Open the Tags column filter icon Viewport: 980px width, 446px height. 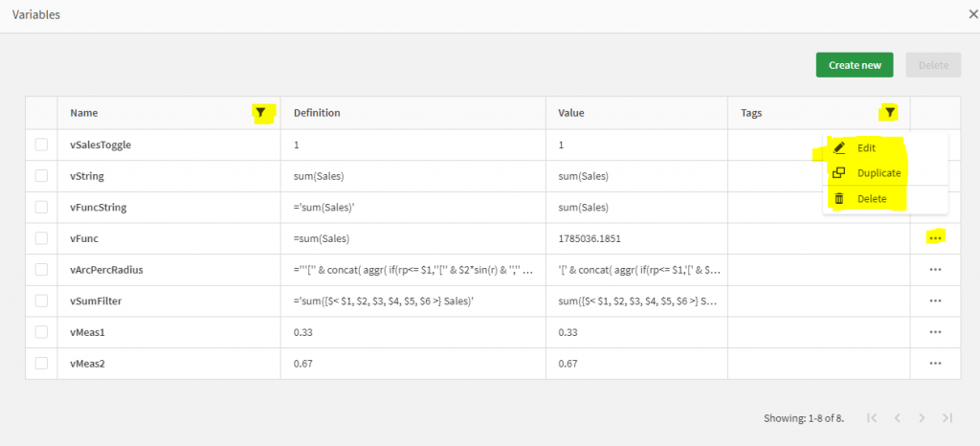coord(891,113)
